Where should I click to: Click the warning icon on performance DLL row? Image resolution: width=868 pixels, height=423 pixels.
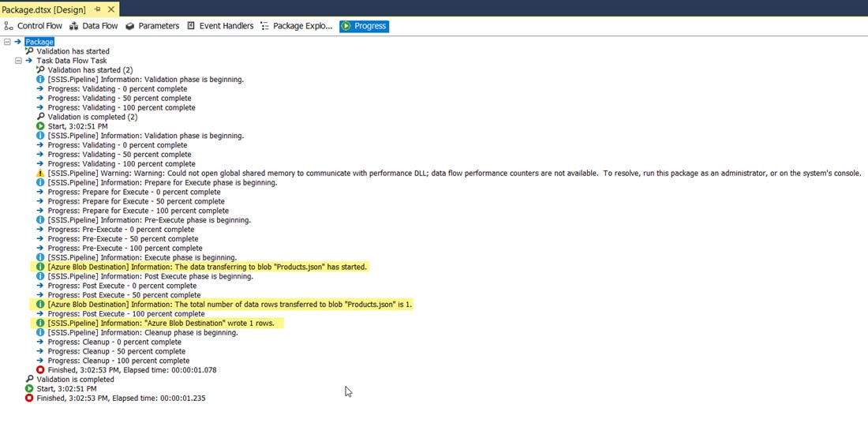[x=40, y=174]
